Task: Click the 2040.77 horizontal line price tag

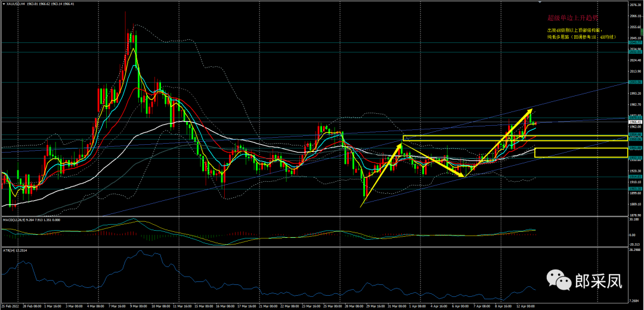Action: tap(634, 42)
